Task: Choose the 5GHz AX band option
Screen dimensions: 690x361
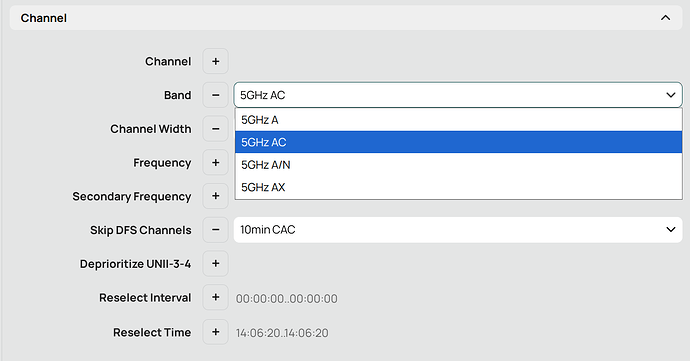Action: [x=459, y=187]
